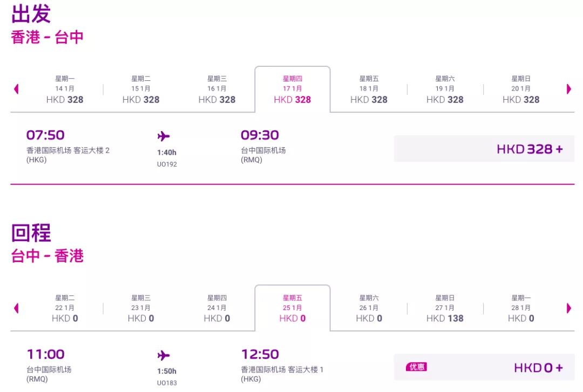Click the plane icon on flight UO192
The image size is (583, 392).
pos(163,136)
